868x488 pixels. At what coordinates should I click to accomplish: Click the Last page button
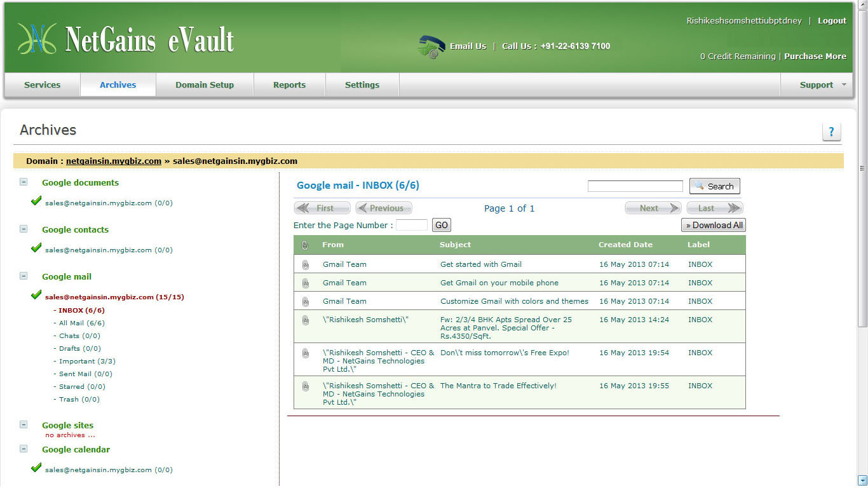(x=715, y=208)
